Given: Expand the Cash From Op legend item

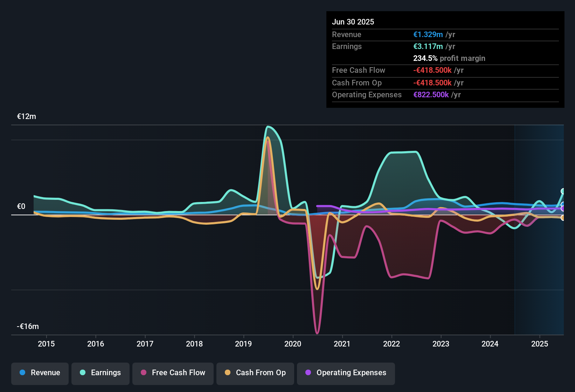Looking at the screenshot, I should [255, 373].
